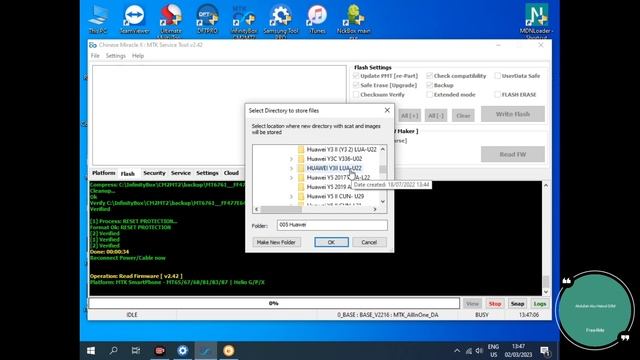Click the red Stop button
Viewport: 640px width, 360px height.
click(x=495, y=304)
